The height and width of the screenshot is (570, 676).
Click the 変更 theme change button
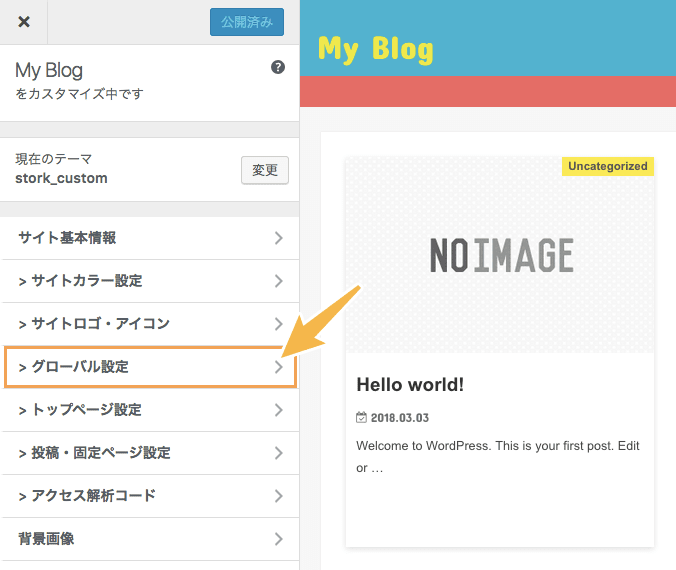(x=265, y=170)
